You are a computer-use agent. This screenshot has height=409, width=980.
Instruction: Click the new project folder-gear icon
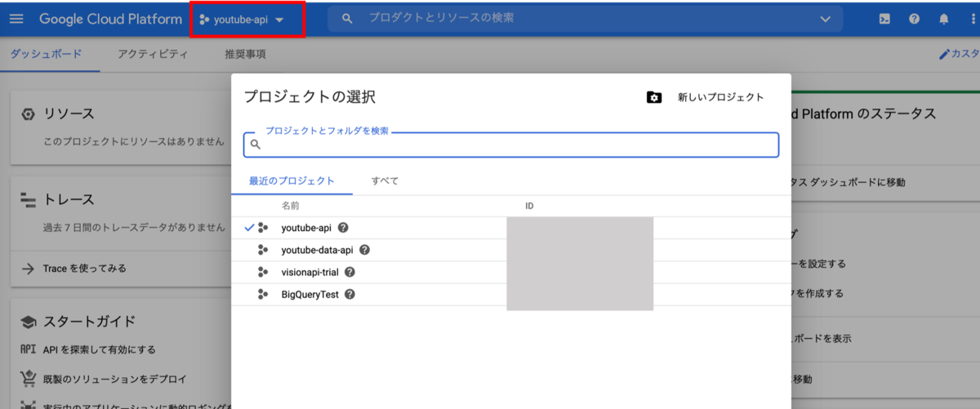tap(654, 97)
